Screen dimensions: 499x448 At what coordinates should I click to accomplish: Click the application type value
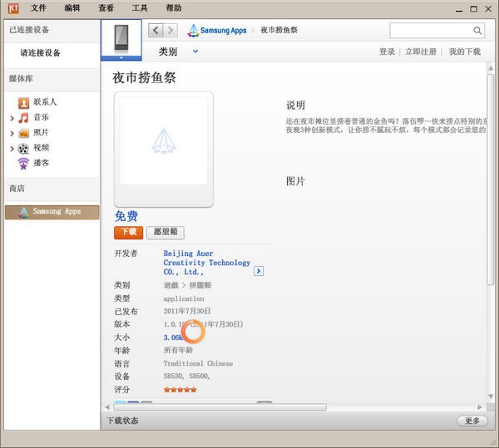tap(184, 299)
